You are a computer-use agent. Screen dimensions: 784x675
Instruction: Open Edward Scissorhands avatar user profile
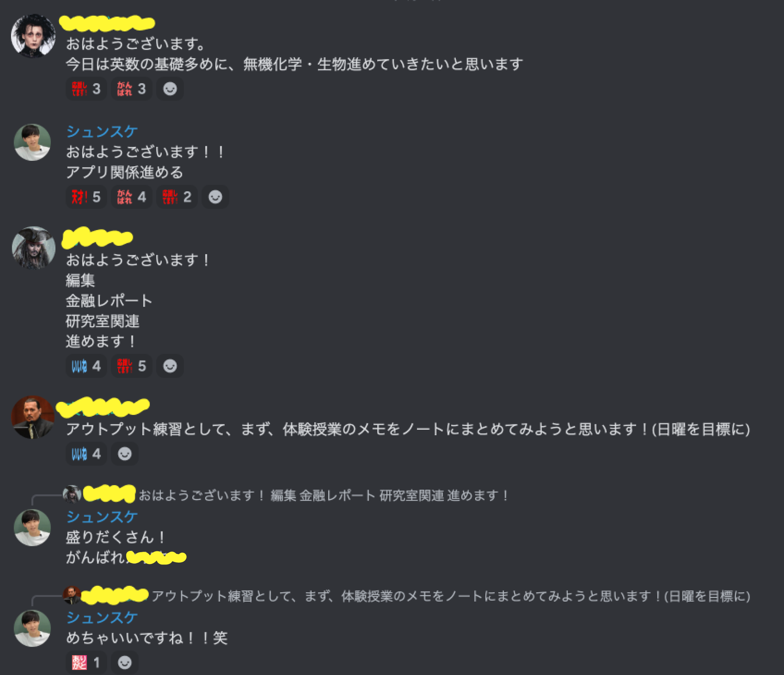click(33, 36)
